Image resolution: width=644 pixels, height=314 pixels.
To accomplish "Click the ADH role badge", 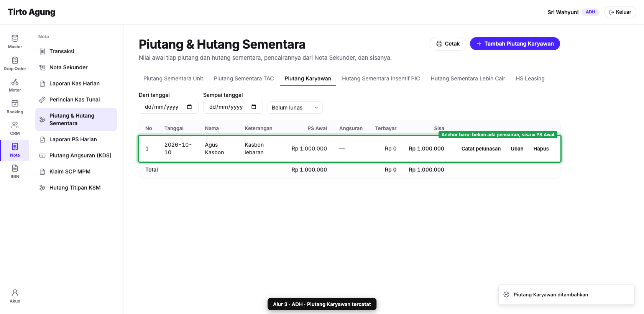I will (x=590, y=12).
